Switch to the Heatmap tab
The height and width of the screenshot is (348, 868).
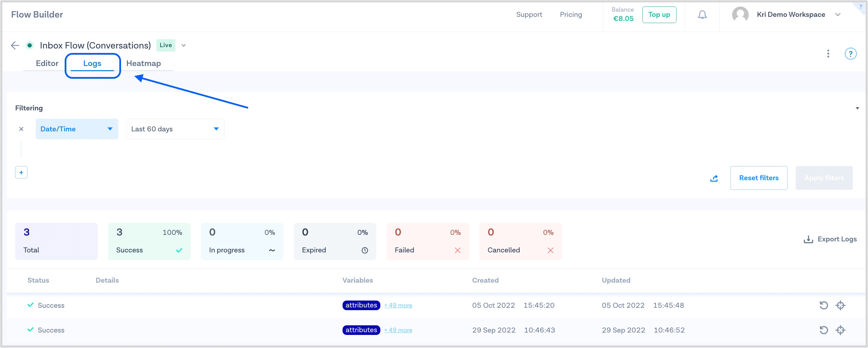143,63
